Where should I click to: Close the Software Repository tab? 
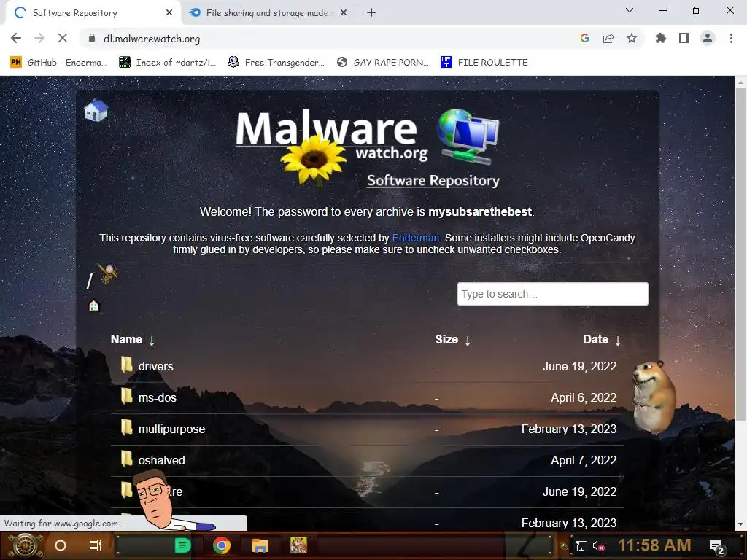click(x=169, y=13)
